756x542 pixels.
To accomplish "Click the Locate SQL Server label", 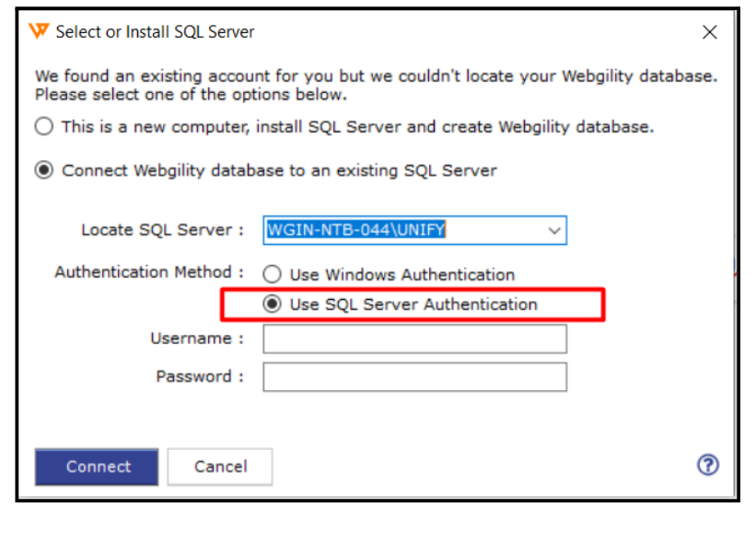I will click(x=162, y=230).
